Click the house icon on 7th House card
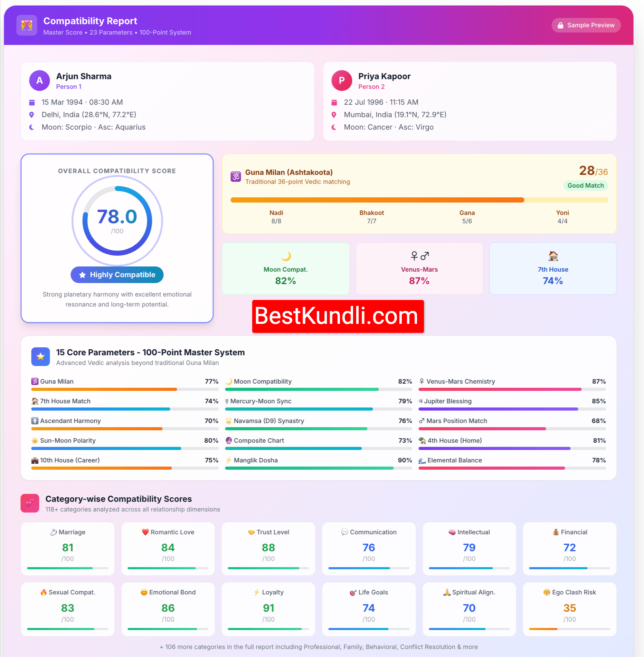 coord(553,256)
